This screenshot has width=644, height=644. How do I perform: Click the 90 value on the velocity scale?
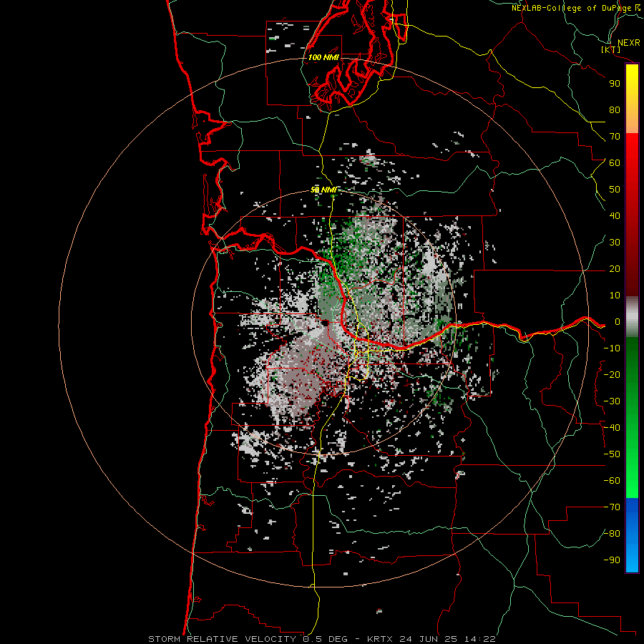click(615, 84)
